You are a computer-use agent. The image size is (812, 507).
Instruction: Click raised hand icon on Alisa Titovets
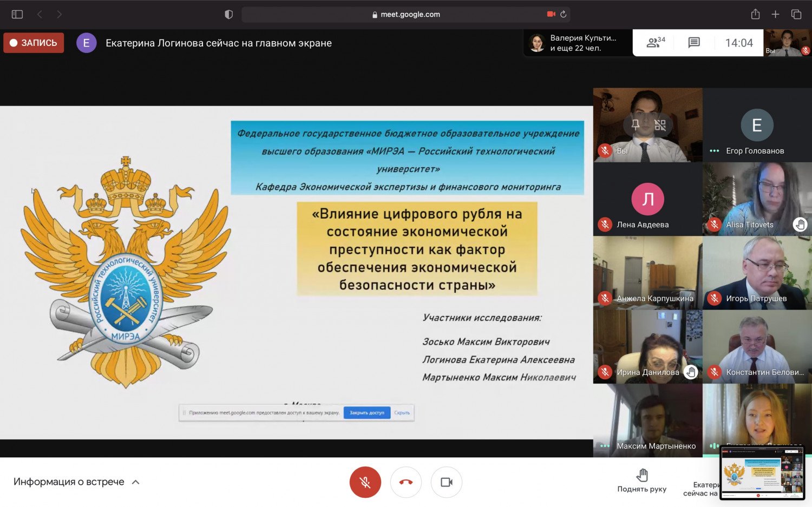pos(800,224)
